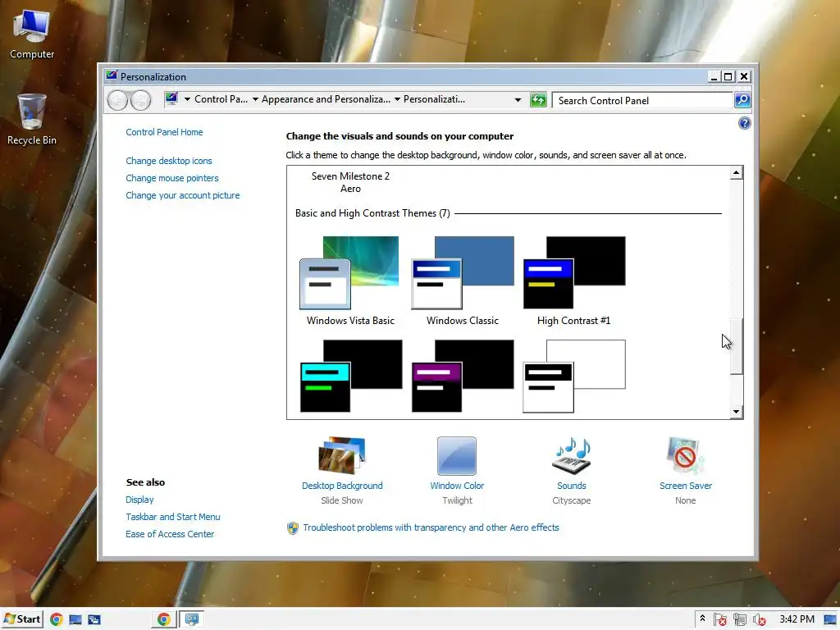The width and height of the screenshot is (840, 630).
Task: Select the Seven Milestone 2 Aero theme label
Action: pyautogui.click(x=350, y=182)
